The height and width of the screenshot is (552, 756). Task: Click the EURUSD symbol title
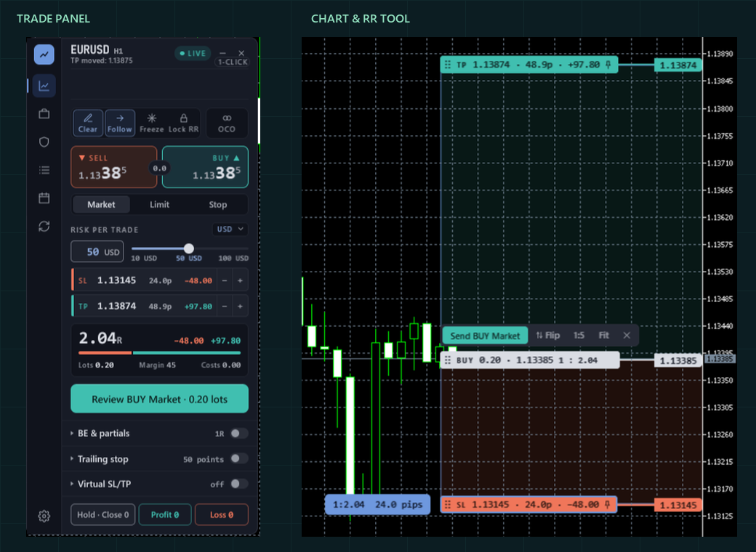(89, 49)
